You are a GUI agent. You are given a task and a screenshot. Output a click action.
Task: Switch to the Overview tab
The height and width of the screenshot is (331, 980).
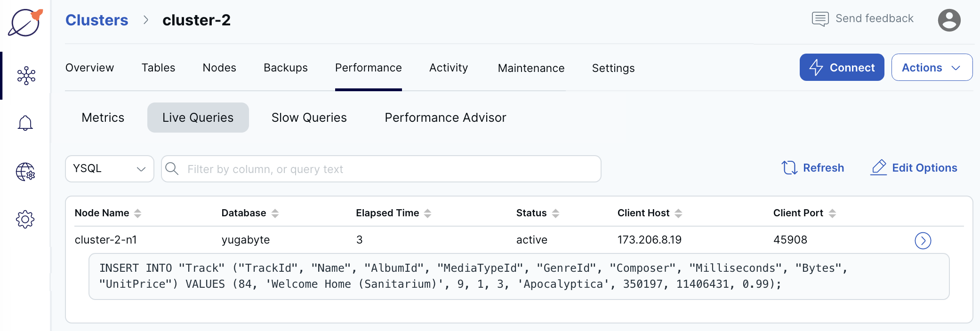89,68
